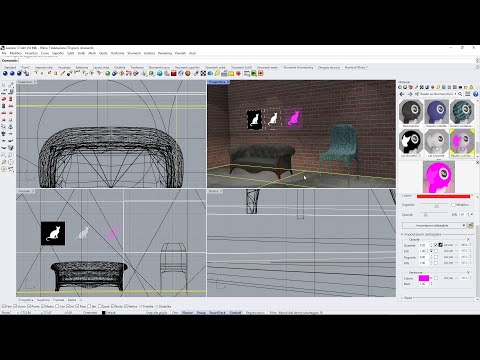The image size is (480, 360).
Task: Switch to the Frontale viewport tab at the bottom
Action: pyautogui.click(x=58, y=300)
